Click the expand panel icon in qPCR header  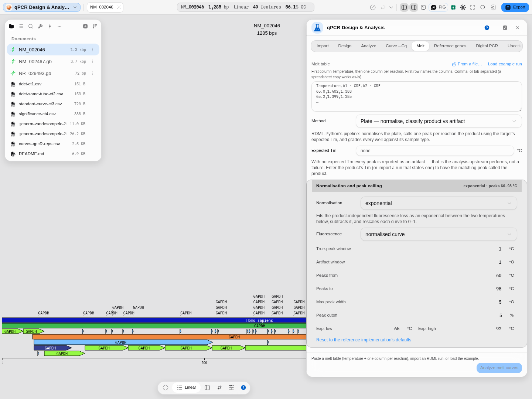pos(505,28)
